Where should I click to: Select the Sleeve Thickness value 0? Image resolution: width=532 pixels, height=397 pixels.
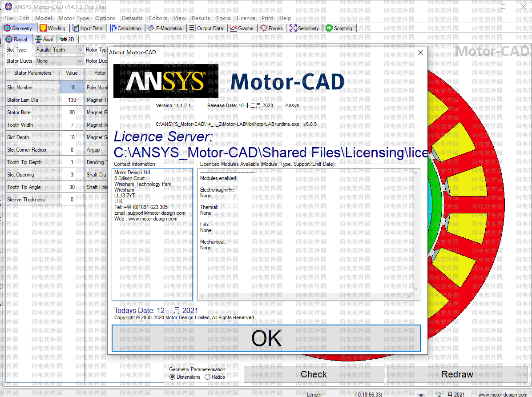coord(72,199)
